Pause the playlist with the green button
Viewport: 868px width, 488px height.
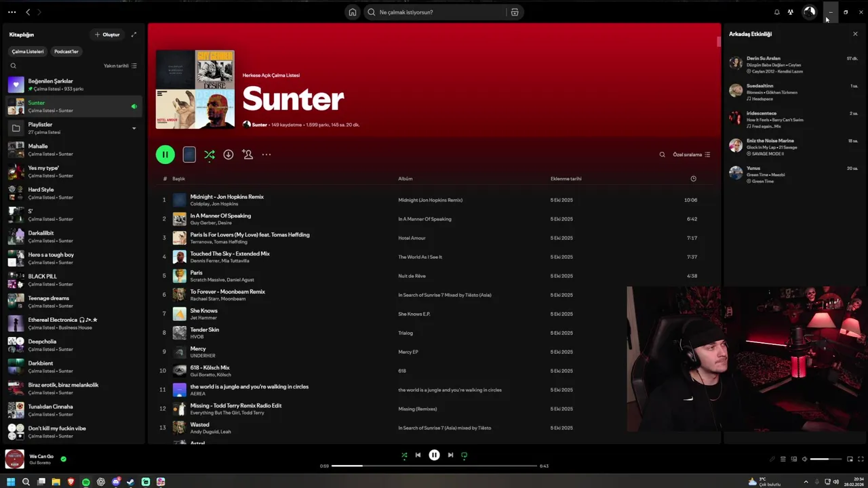165,155
